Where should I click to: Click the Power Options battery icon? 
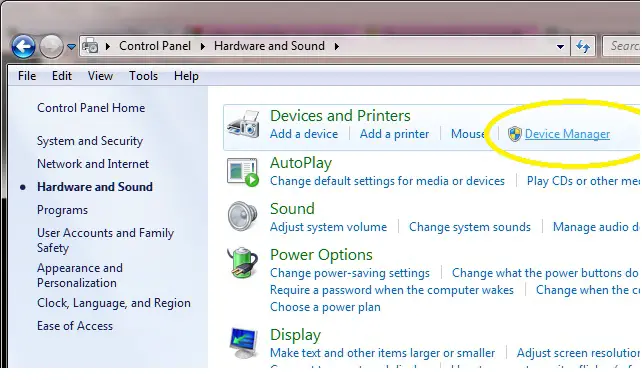click(243, 262)
